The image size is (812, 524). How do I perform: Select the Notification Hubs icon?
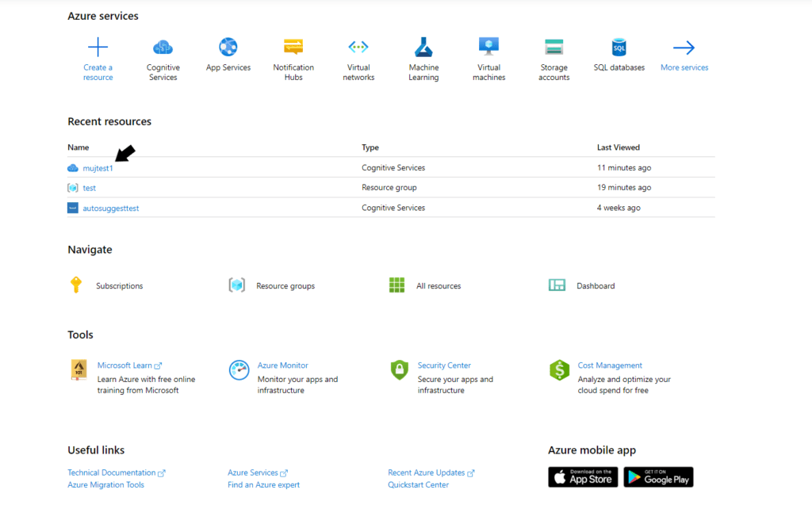293,47
